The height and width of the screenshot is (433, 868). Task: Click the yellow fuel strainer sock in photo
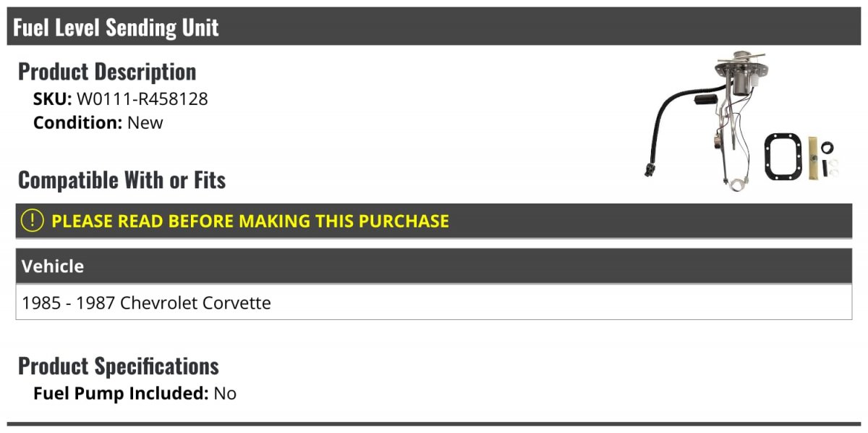click(814, 159)
